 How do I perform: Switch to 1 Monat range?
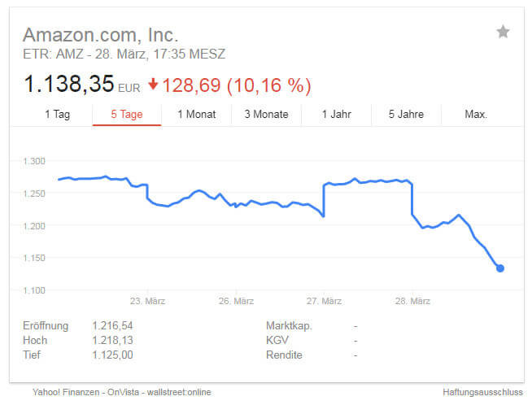click(196, 114)
